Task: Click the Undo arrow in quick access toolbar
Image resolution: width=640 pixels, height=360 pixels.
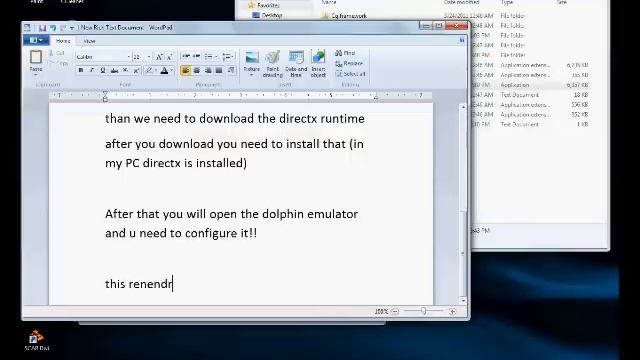Action: click(53, 28)
